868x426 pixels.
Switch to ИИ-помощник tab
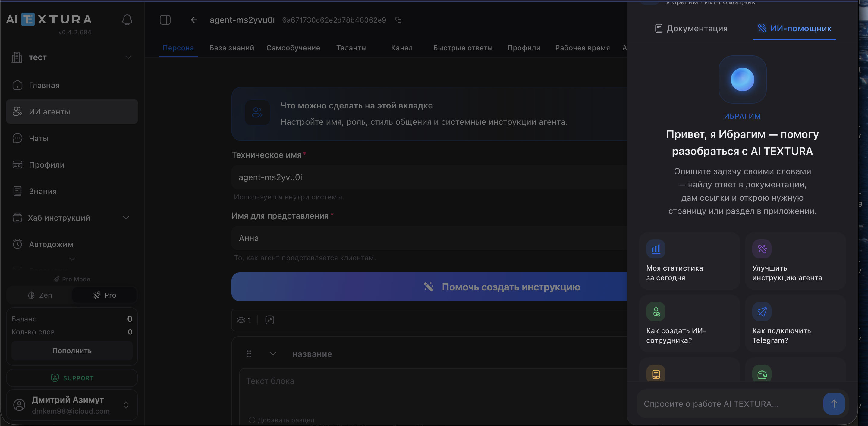[794, 28]
